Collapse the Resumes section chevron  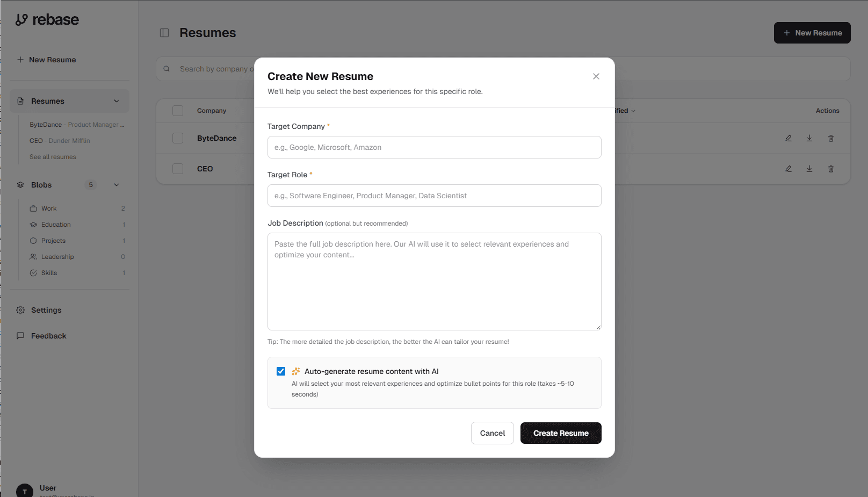[117, 100]
